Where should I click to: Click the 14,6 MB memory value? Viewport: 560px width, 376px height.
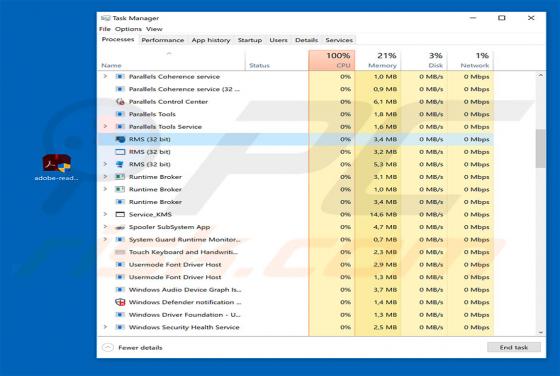(383, 215)
